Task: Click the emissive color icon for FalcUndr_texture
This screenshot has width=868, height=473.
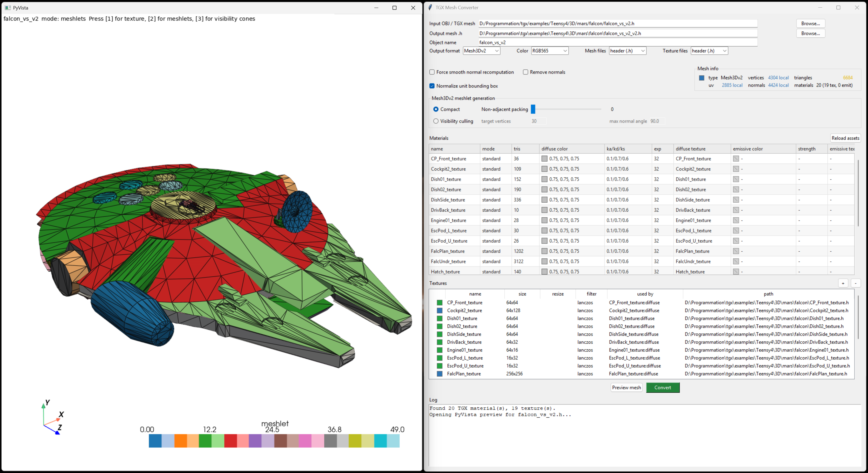Action: point(736,261)
